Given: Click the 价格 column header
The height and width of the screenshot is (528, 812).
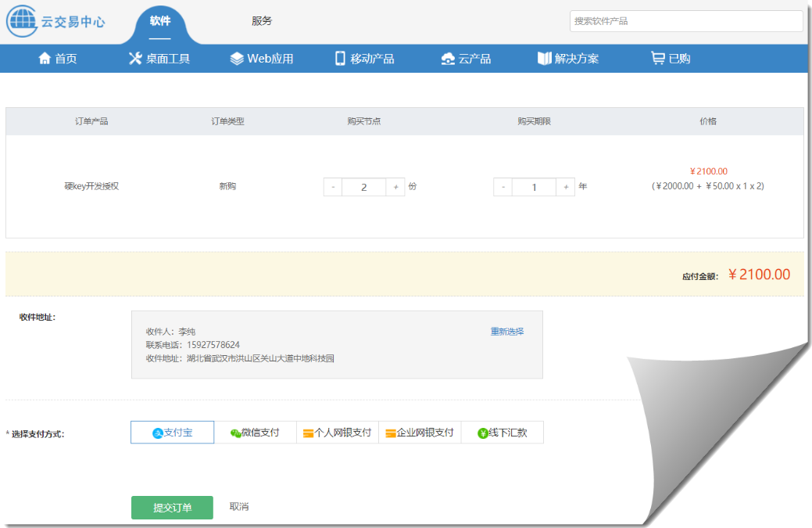Looking at the screenshot, I should [x=708, y=121].
